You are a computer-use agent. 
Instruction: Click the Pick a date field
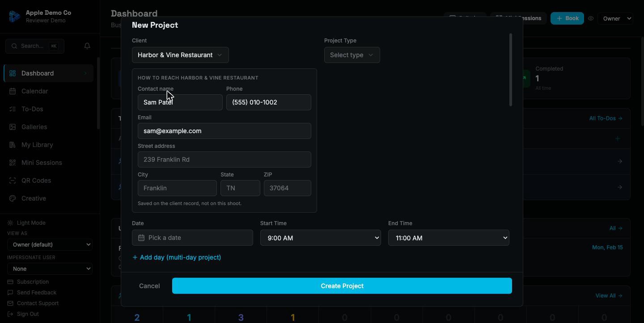coord(192,238)
